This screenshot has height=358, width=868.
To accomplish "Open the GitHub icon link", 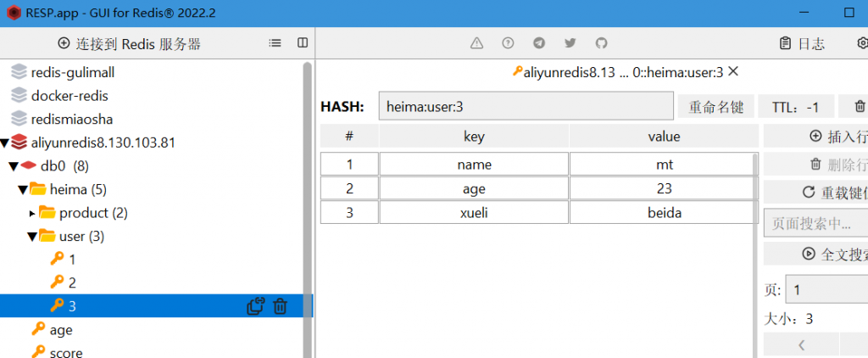I will (601, 43).
